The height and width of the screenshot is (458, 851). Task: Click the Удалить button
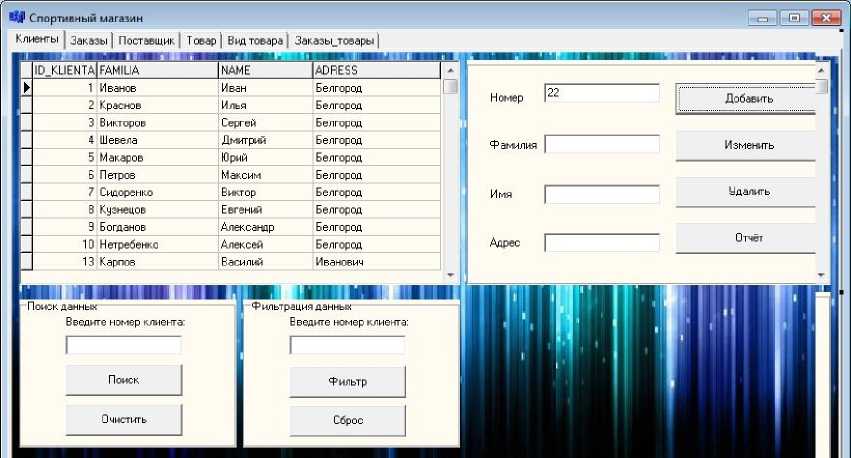coord(748,192)
